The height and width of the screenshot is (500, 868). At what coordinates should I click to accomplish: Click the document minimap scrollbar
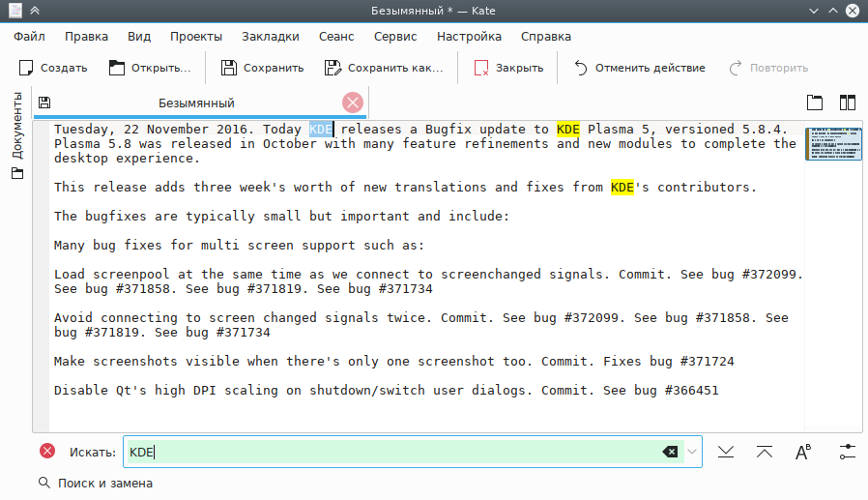click(x=832, y=144)
